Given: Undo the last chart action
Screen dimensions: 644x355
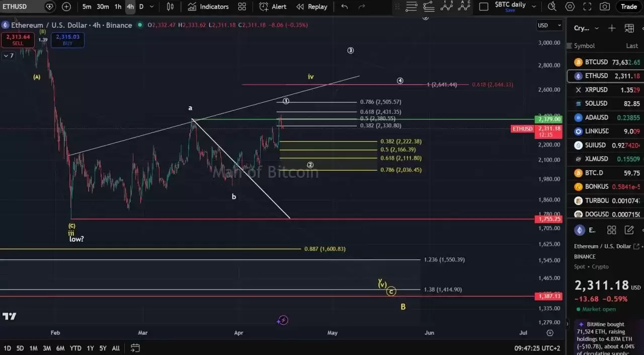Looking at the screenshot, I should [x=344, y=7].
